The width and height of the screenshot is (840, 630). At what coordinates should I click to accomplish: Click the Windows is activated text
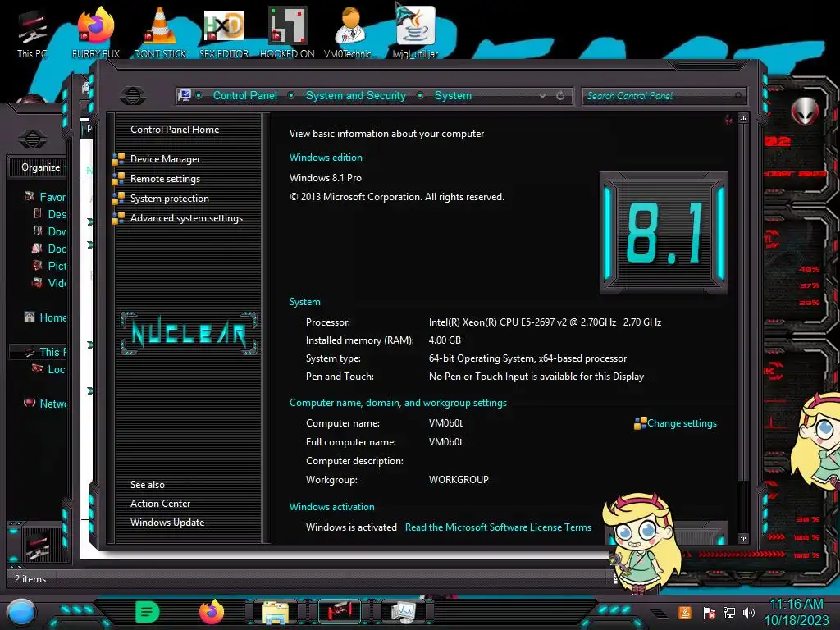pyautogui.click(x=351, y=527)
